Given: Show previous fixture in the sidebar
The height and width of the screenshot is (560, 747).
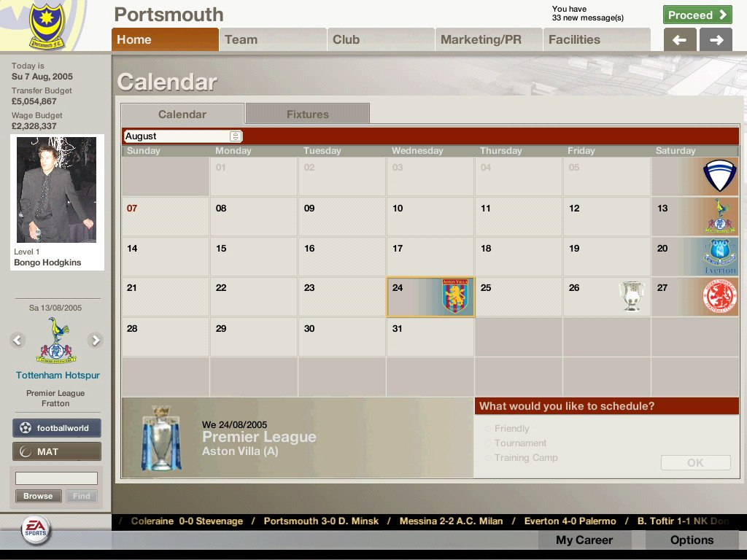Looking at the screenshot, I should pos(18,340).
